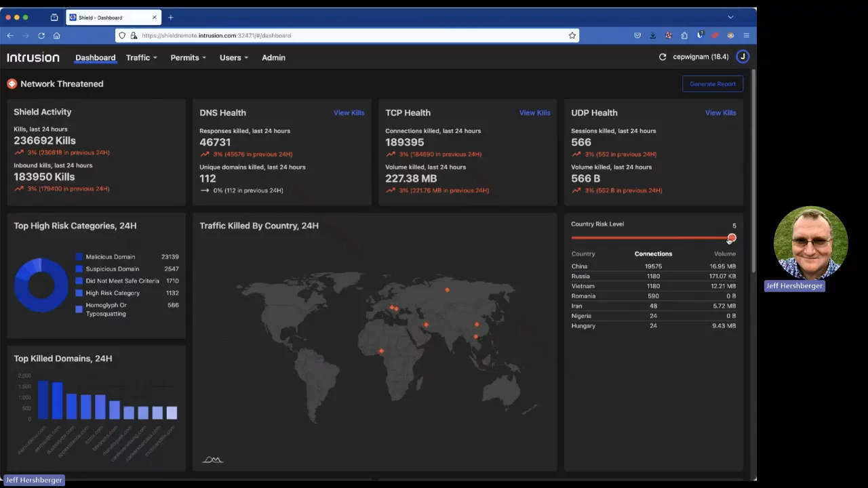Image resolution: width=868 pixels, height=488 pixels.
Task: Click the dashboard refresh icon beside cepwignam
Action: coord(663,57)
